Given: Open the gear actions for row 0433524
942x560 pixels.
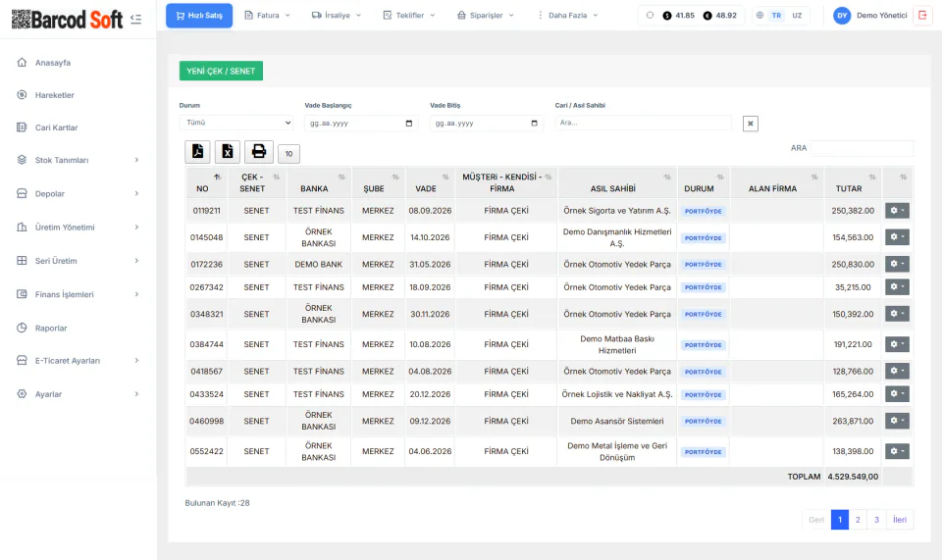Looking at the screenshot, I should click(x=897, y=394).
